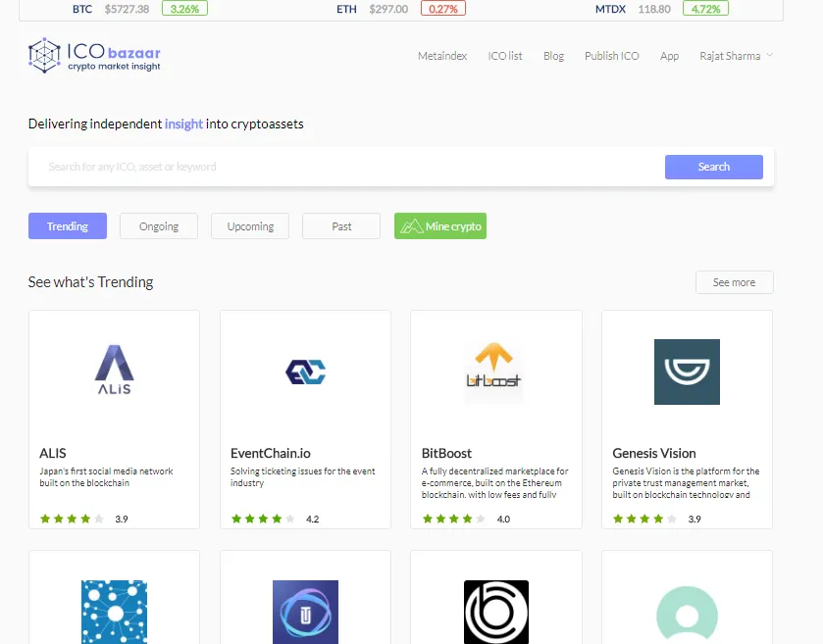Click the purple orbit U logo card
This screenshot has width=823, height=644.
point(305,612)
